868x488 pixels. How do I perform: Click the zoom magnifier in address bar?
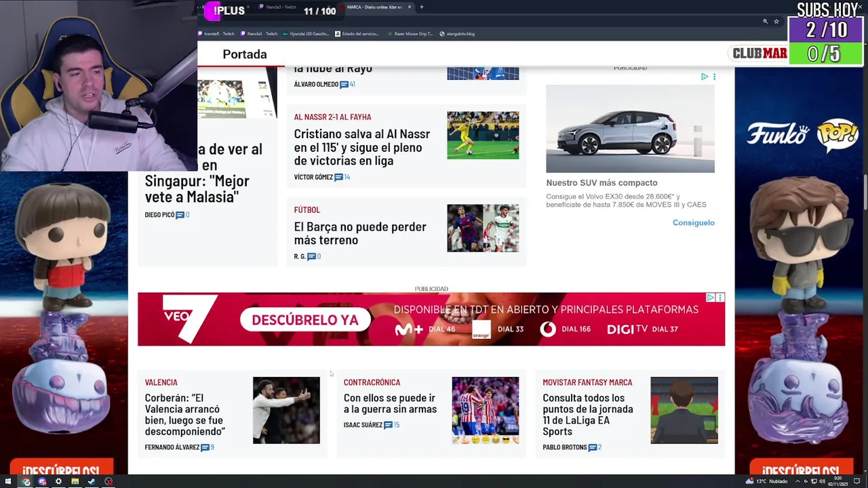pyautogui.click(x=765, y=21)
